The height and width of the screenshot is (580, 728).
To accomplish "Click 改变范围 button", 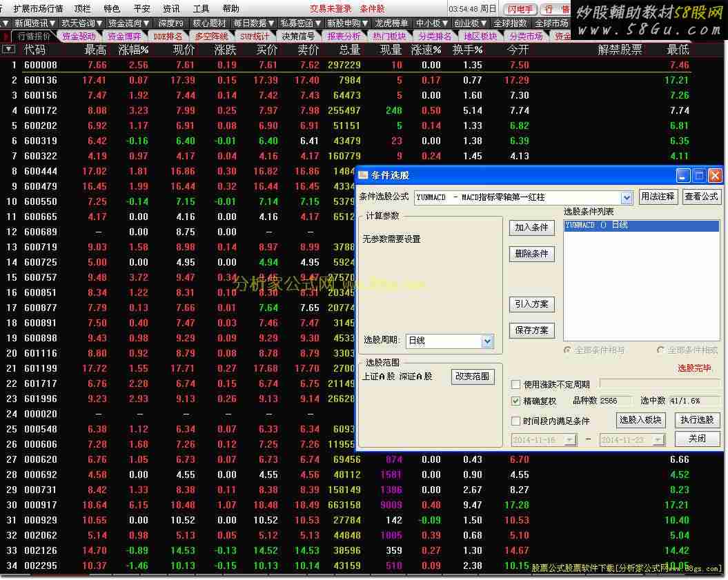I will (473, 377).
